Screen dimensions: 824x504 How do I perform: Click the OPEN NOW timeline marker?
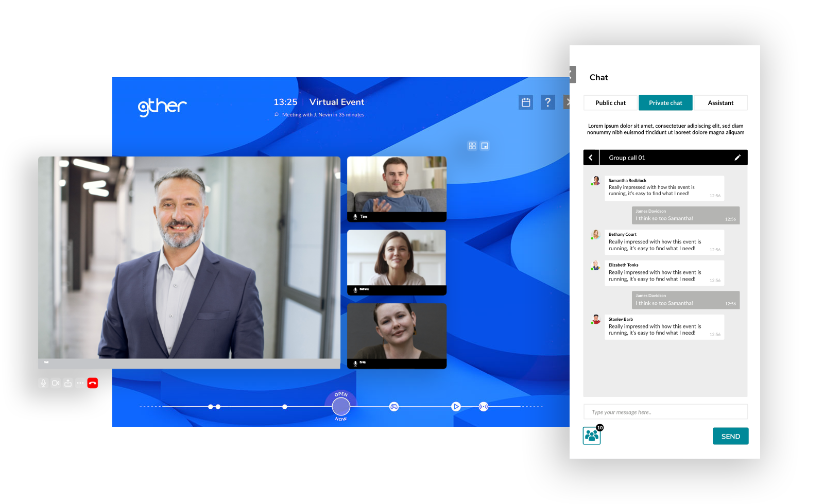(341, 407)
